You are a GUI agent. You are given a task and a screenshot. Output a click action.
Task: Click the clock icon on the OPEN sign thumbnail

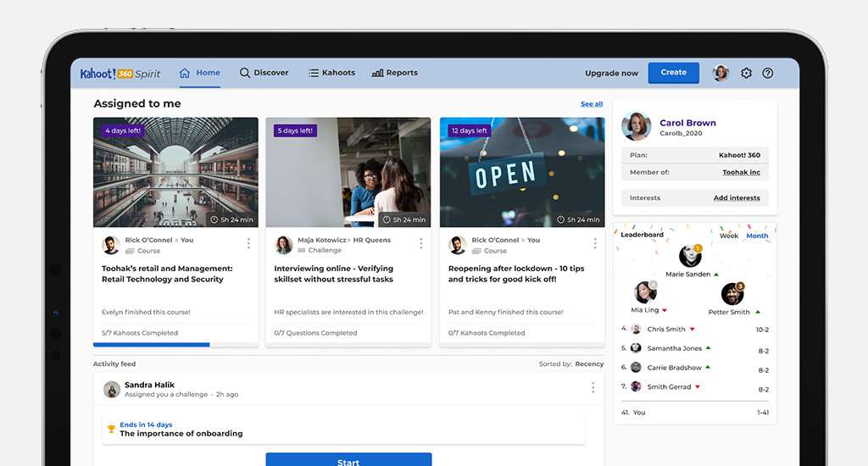point(561,219)
